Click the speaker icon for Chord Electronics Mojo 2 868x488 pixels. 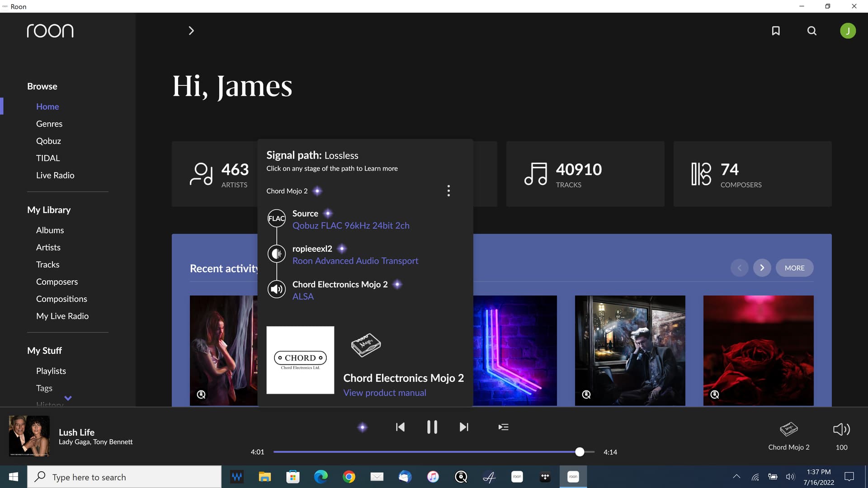(276, 289)
